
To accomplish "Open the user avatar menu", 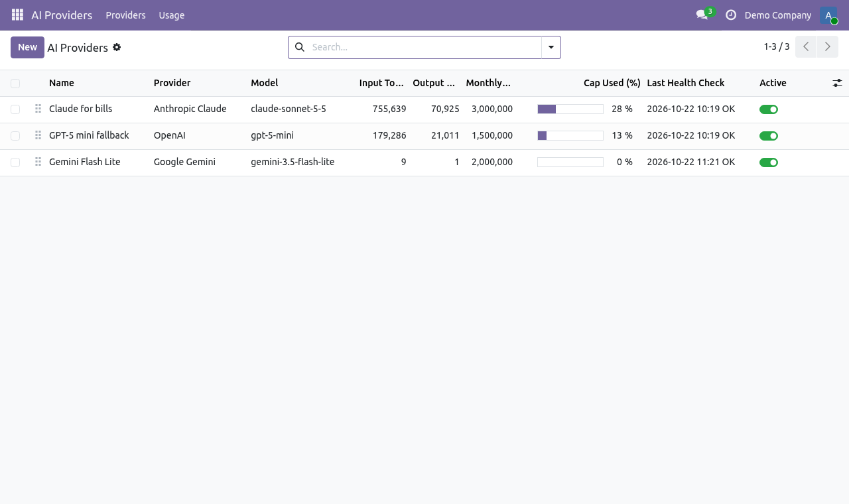I will tap(828, 15).
